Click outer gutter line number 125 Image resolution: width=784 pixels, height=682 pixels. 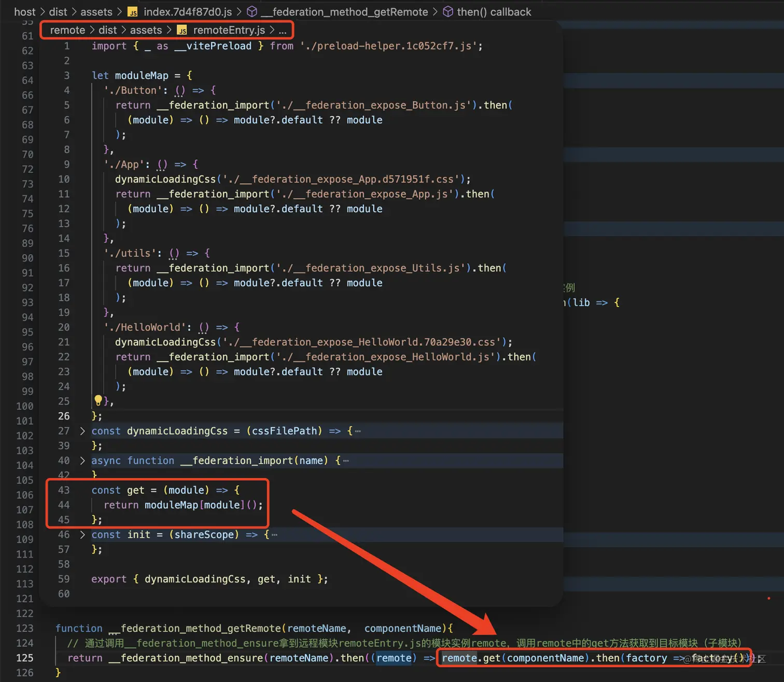click(24, 658)
